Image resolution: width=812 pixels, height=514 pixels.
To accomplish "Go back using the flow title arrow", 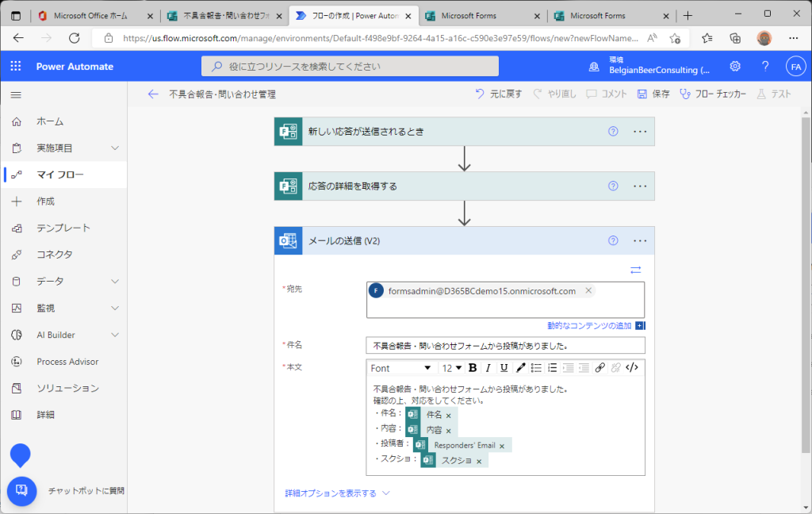I will 153,94.
